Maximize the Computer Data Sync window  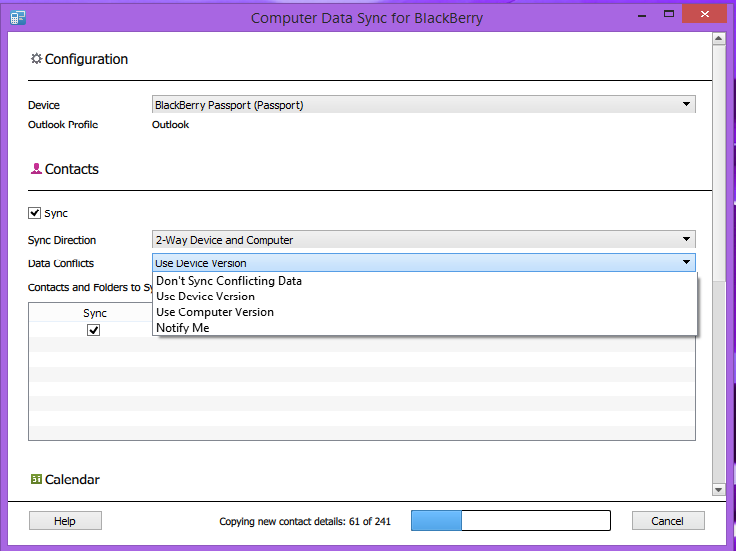click(x=669, y=15)
